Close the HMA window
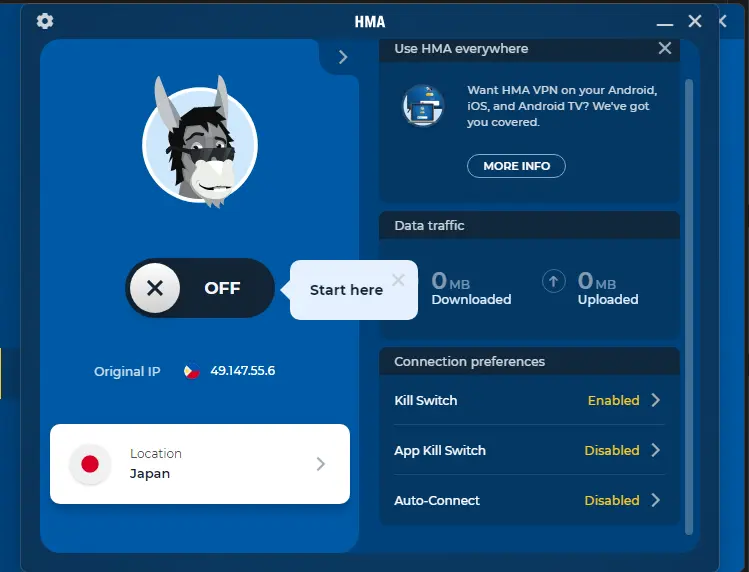Image resolution: width=749 pixels, height=572 pixels. point(695,21)
